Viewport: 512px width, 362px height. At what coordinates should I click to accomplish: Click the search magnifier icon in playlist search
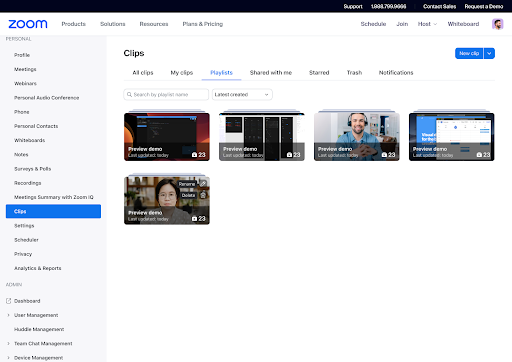coord(129,95)
